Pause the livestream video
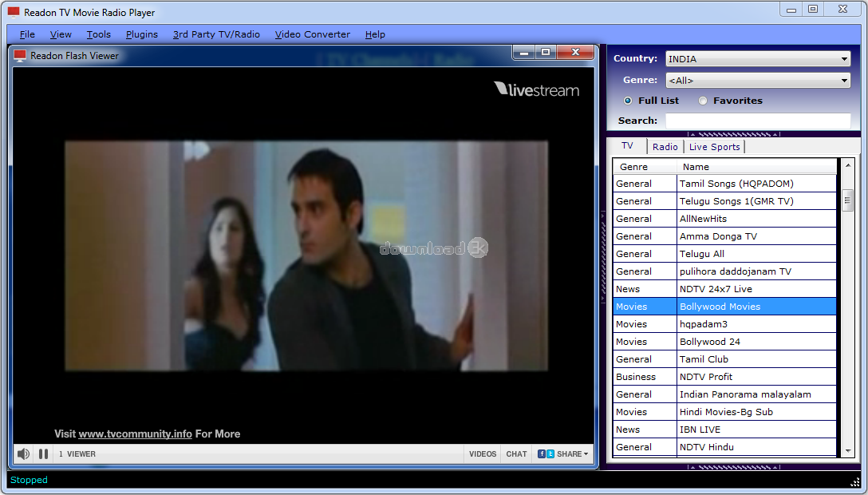This screenshot has height=495, width=868. 44,453
